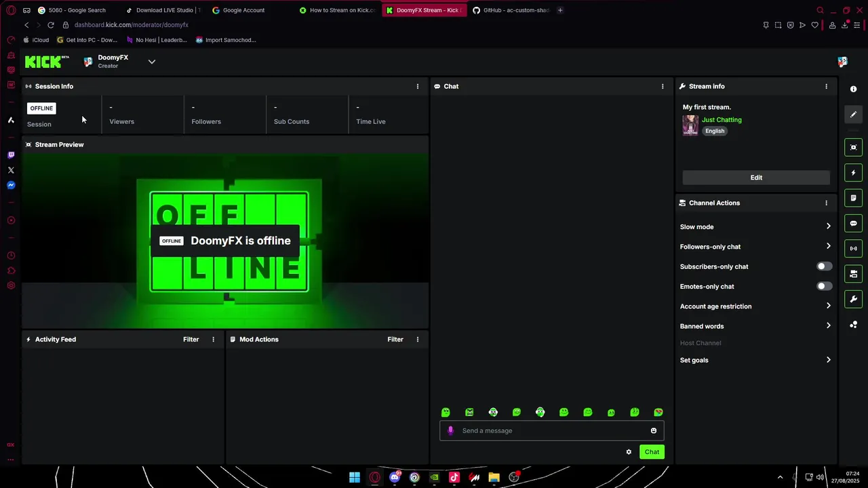This screenshot has height=488, width=868.
Task: Open the No Hesi Leaderboard bookmark
Action: click(x=157, y=40)
